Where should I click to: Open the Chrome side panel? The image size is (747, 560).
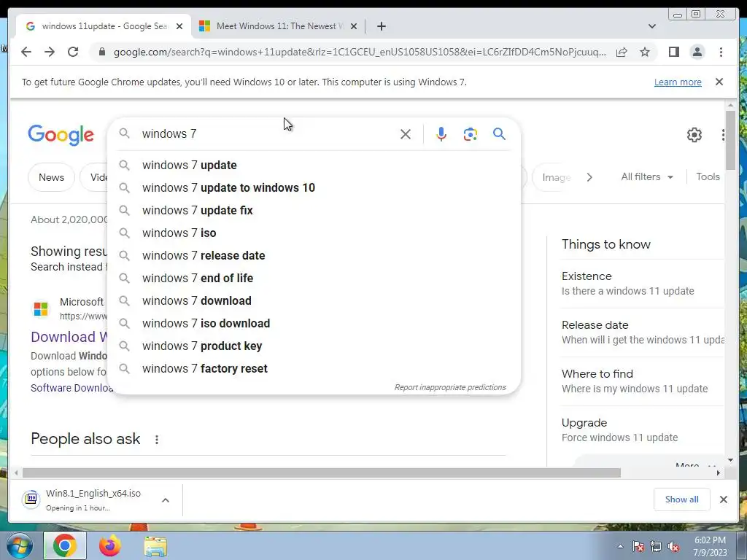click(x=673, y=52)
